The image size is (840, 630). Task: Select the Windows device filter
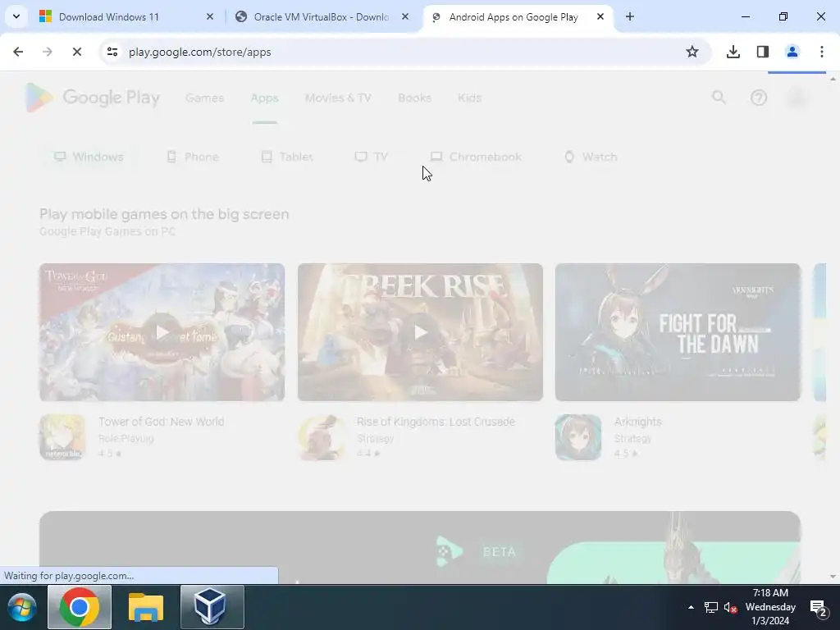pyautogui.click(x=89, y=157)
